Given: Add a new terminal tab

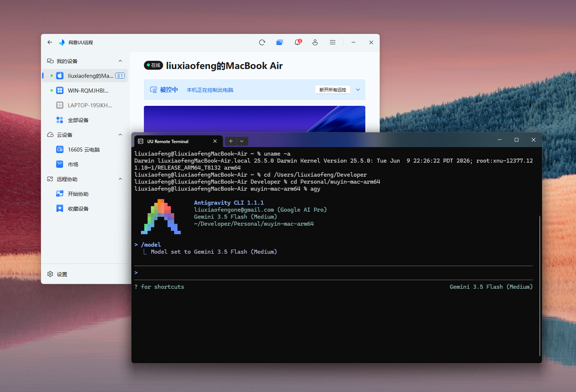Looking at the screenshot, I should tap(231, 141).
